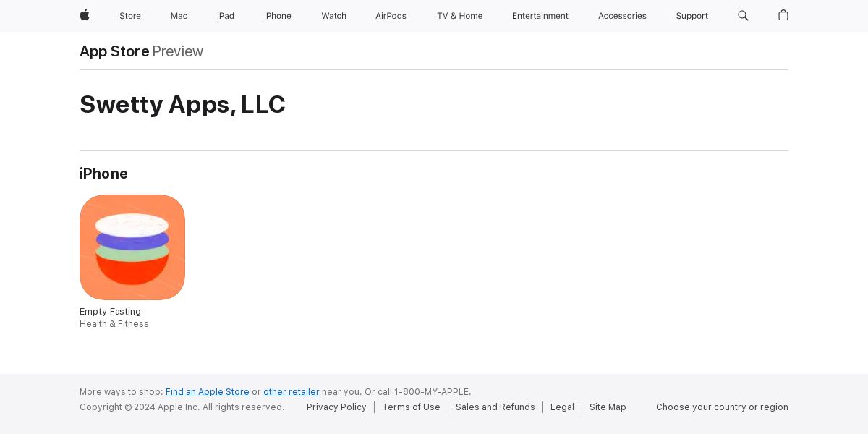Click the Empty Fasting app title
This screenshot has height=434, width=868.
point(110,312)
